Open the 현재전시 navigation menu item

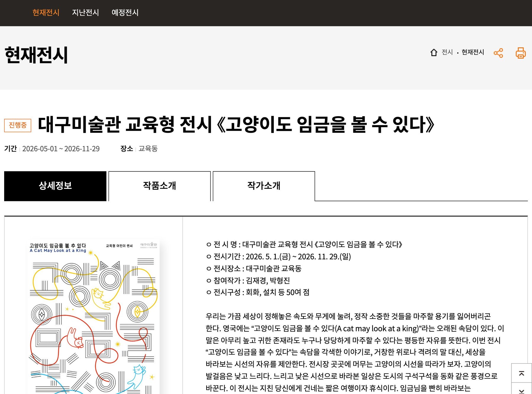point(46,12)
